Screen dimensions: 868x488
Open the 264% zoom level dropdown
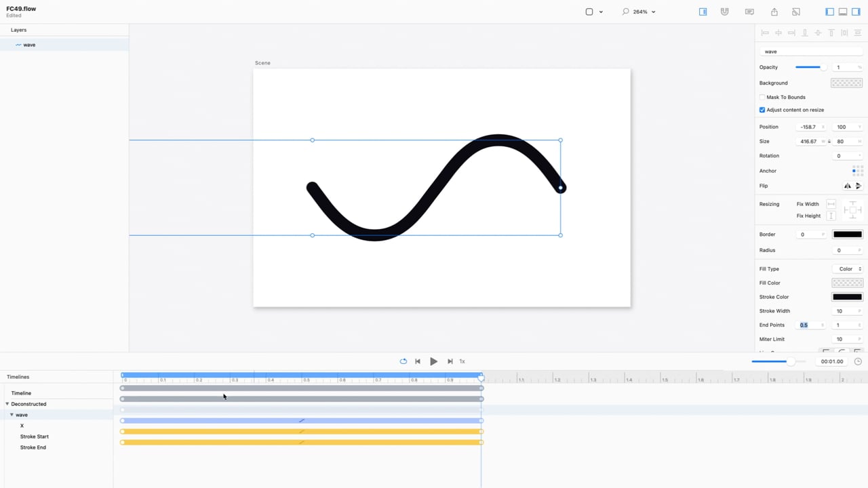[644, 12]
